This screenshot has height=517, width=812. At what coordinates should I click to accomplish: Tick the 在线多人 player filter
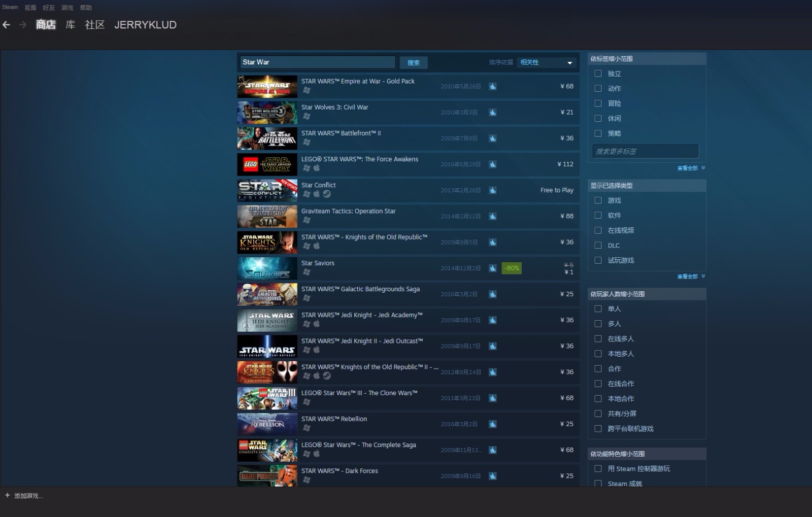(598, 338)
